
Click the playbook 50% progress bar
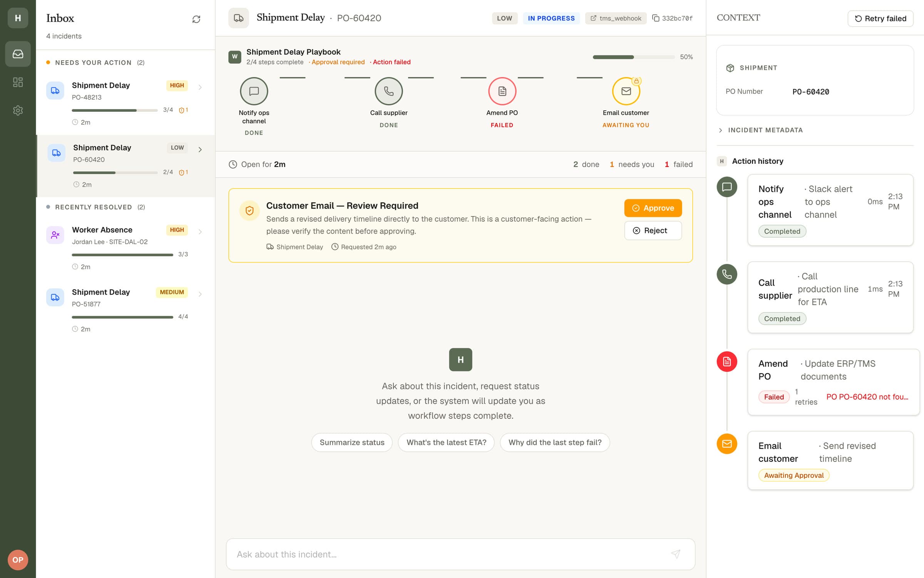click(x=634, y=57)
